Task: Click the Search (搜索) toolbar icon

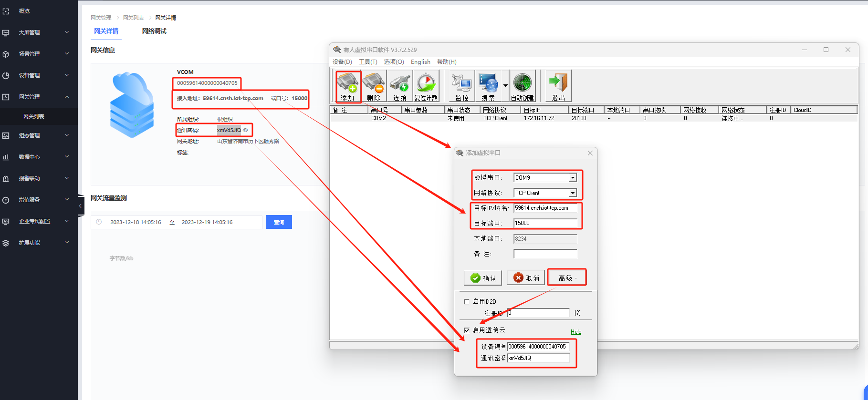Action: (x=488, y=86)
